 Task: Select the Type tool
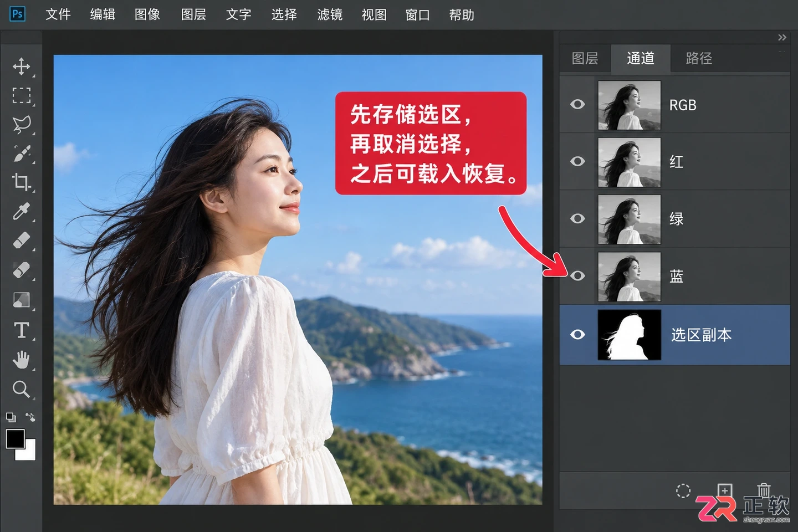coord(21,330)
